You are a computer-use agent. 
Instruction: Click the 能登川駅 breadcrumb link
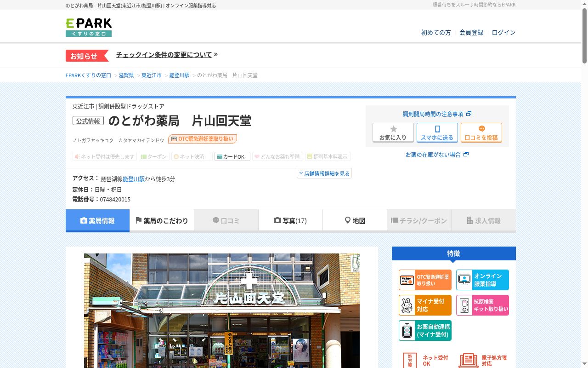tap(179, 75)
